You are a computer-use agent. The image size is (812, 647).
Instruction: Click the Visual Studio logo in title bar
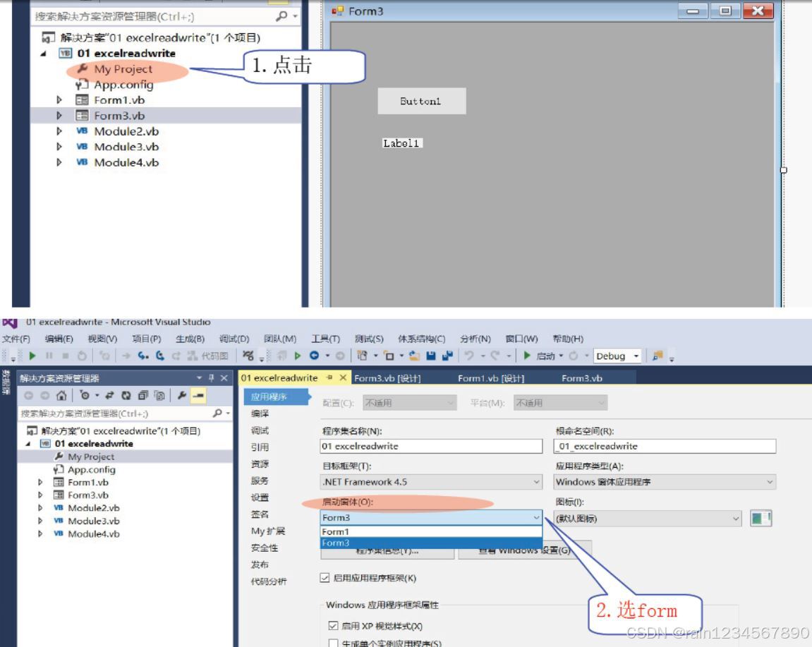point(10,322)
